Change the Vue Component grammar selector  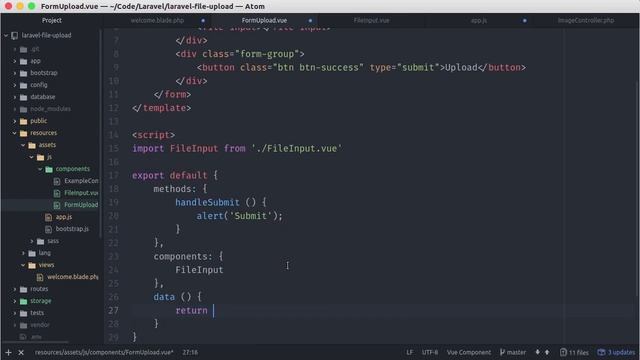coord(469,352)
